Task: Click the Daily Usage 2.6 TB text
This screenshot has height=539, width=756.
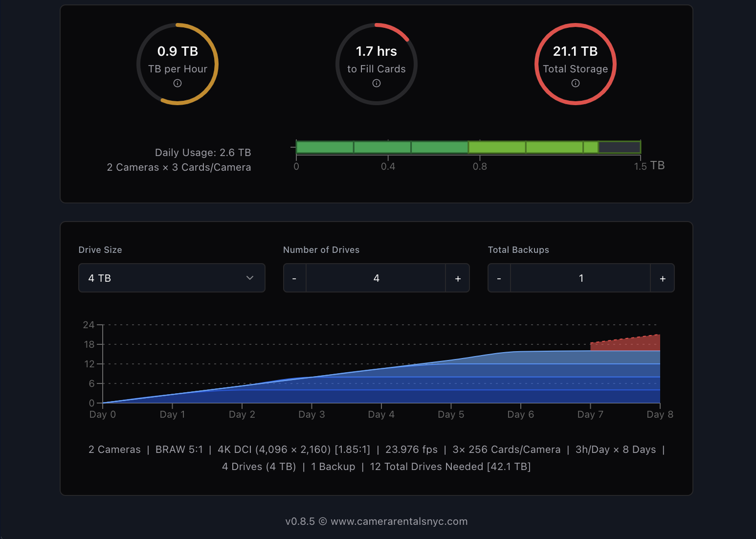Action: click(x=202, y=152)
